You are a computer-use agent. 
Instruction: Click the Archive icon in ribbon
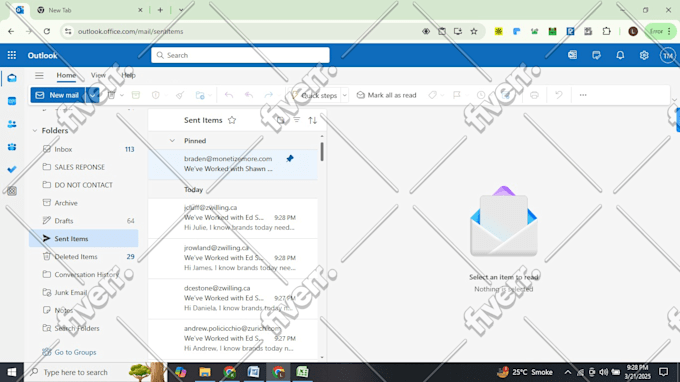click(x=136, y=95)
